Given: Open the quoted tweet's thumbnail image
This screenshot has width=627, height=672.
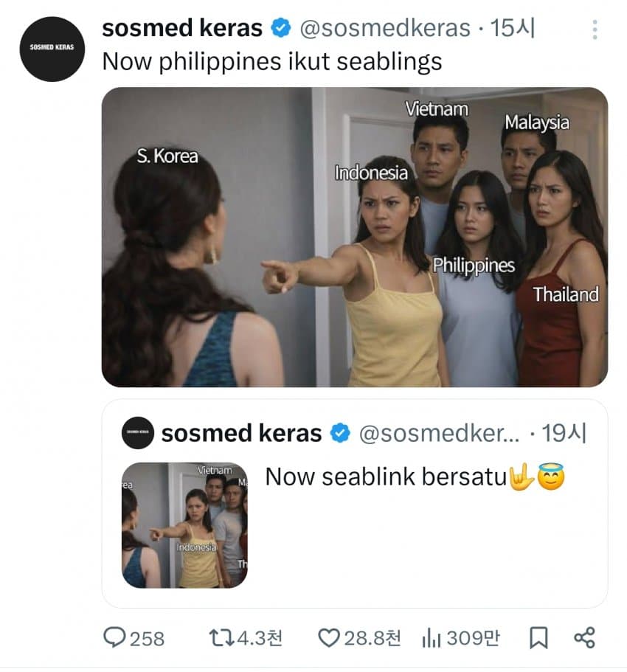Looking at the screenshot, I should click(184, 524).
